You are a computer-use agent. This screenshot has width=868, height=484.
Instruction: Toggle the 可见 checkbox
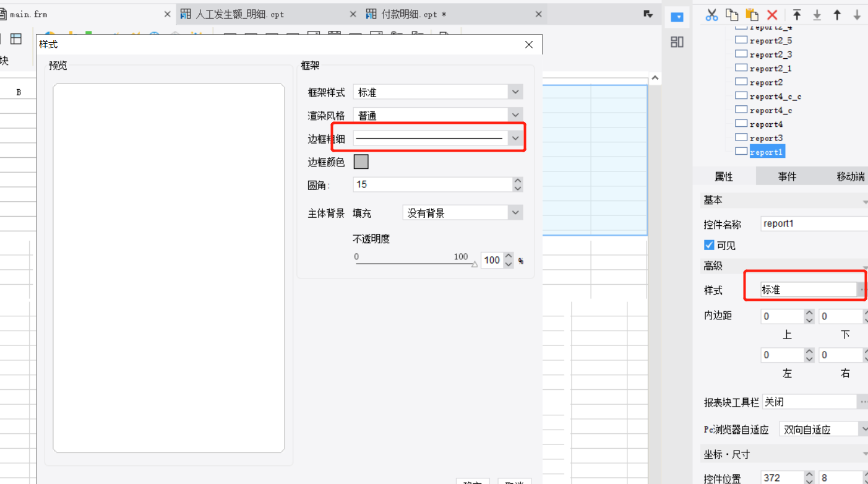pyautogui.click(x=709, y=245)
